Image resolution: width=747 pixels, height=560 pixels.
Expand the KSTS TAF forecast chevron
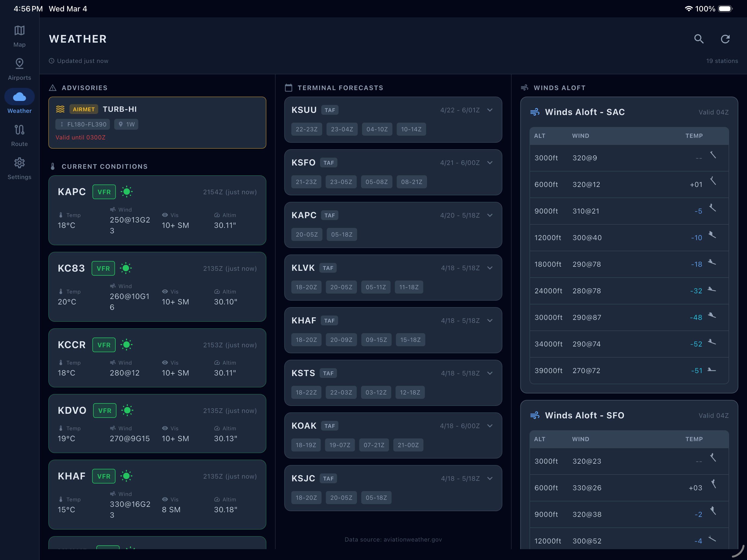point(490,373)
